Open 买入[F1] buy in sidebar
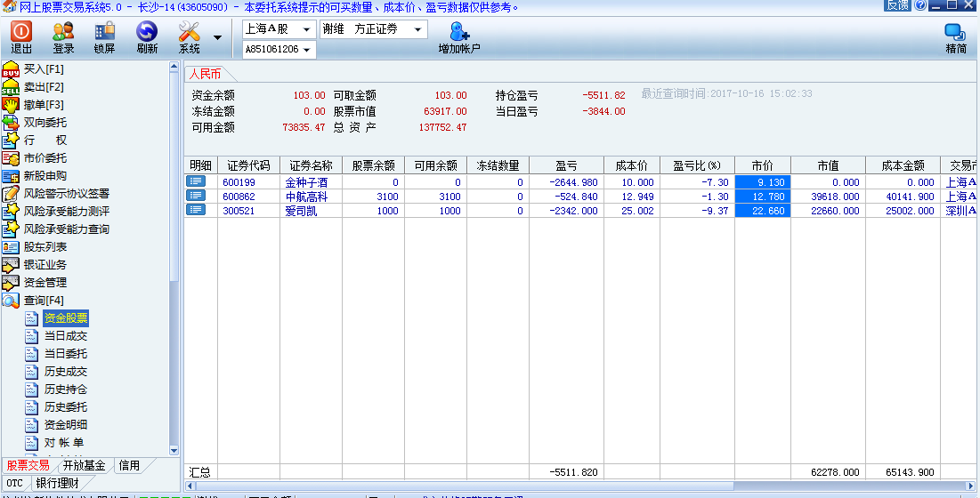The image size is (980, 498). [x=44, y=68]
